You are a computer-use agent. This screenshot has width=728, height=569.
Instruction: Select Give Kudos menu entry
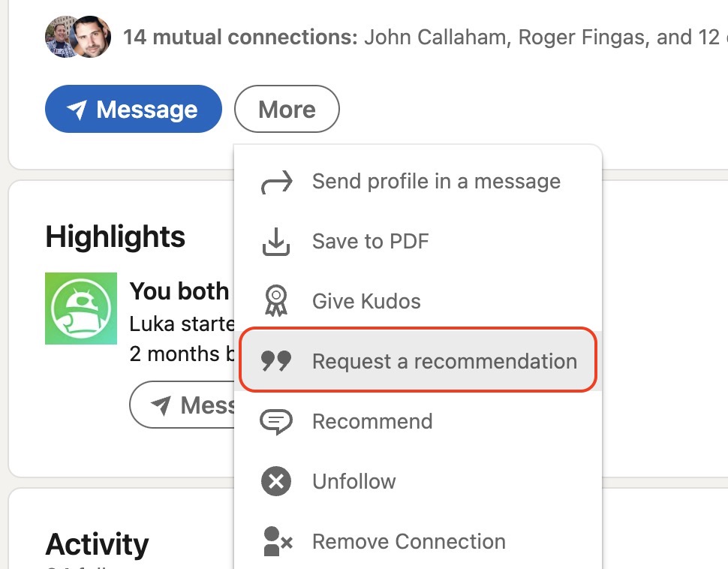click(366, 302)
